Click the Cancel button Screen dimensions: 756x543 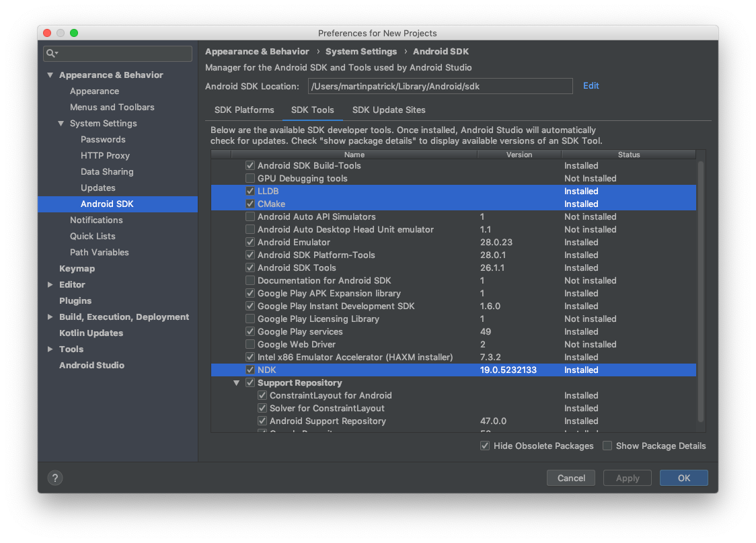(x=571, y=478)
